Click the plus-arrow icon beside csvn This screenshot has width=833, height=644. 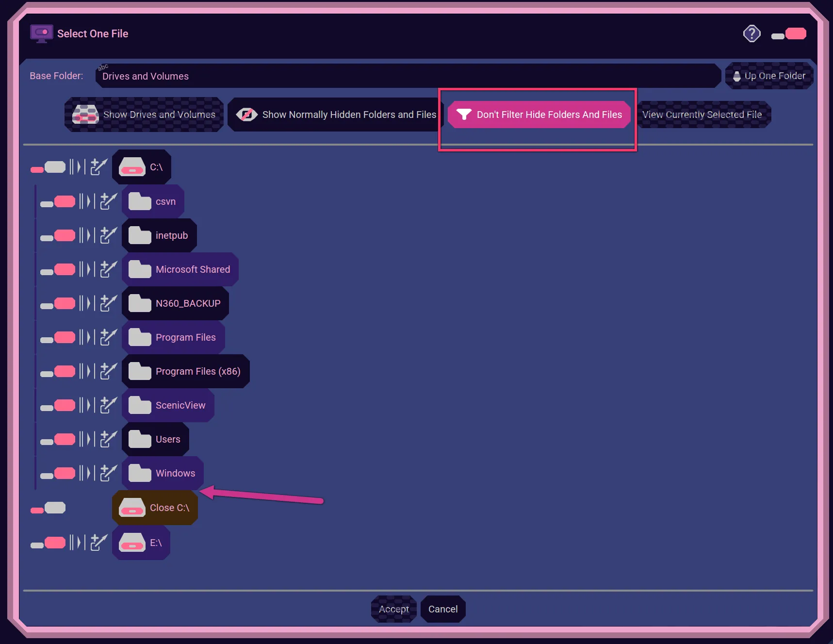pyautogui.click(x=109, y=201)
